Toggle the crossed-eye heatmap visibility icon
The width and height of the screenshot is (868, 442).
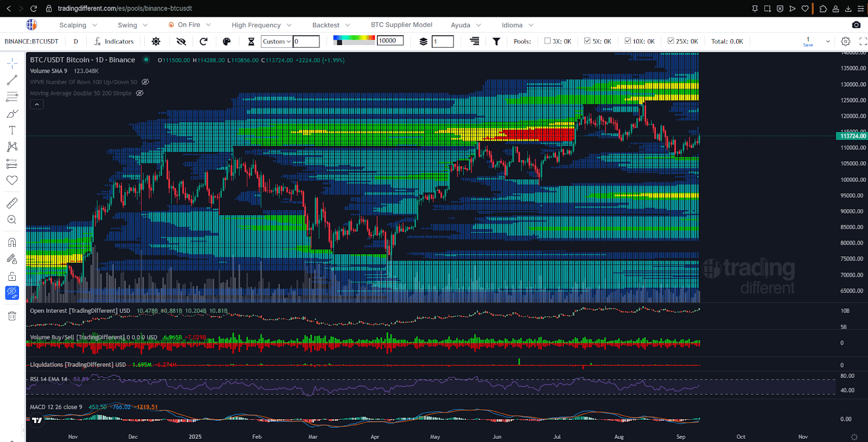click(x=181, y=41)
